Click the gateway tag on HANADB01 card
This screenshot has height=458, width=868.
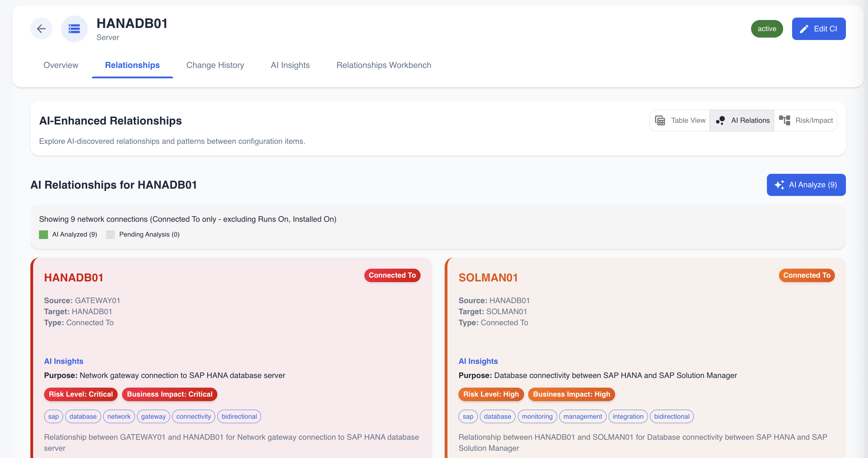pyautogui.click(x=153, y=416)
